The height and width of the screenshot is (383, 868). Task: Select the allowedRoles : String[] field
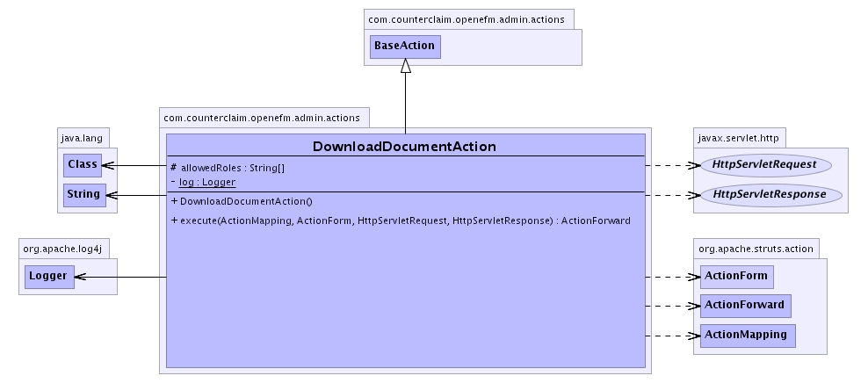coord(233,167)
